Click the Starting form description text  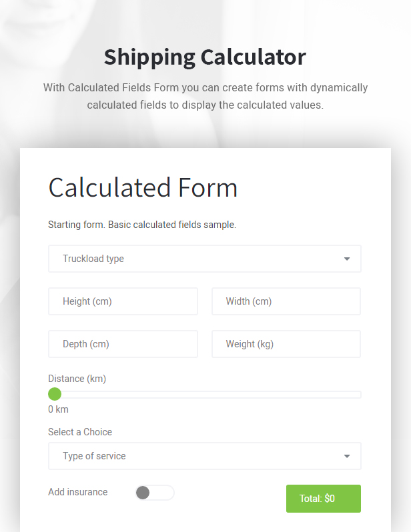point(142,225)
